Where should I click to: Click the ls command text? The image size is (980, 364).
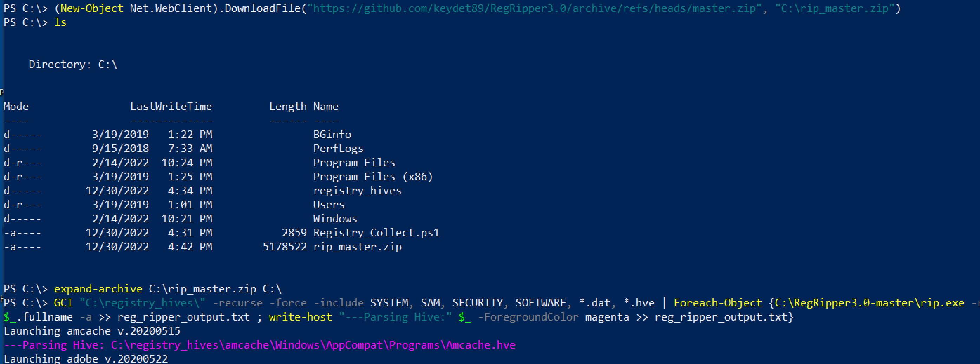60,22
